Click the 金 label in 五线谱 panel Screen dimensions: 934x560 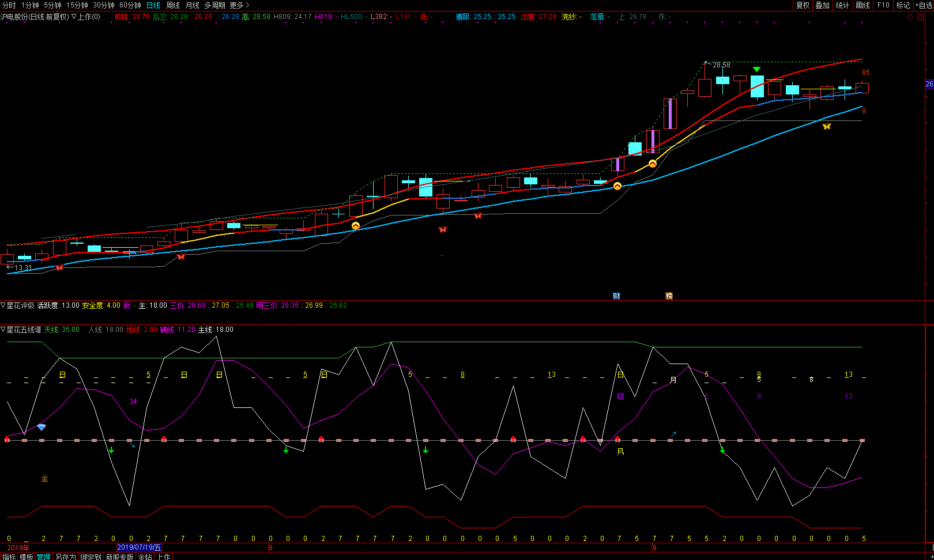point(44,478)
